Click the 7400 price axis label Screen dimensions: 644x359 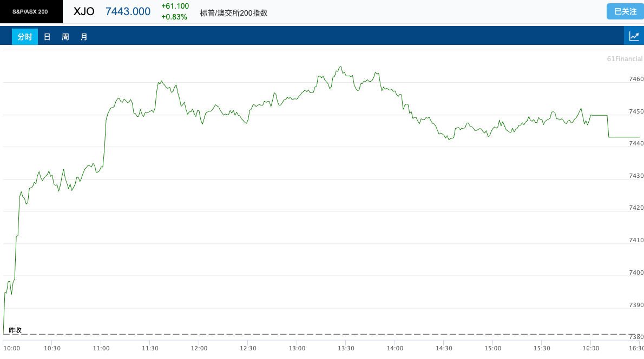(636, 272)
